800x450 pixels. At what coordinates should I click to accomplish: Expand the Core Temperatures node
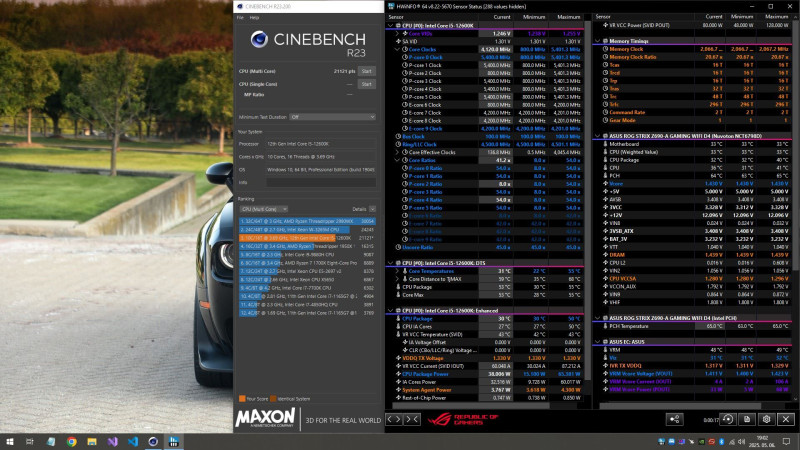(397, 271)
